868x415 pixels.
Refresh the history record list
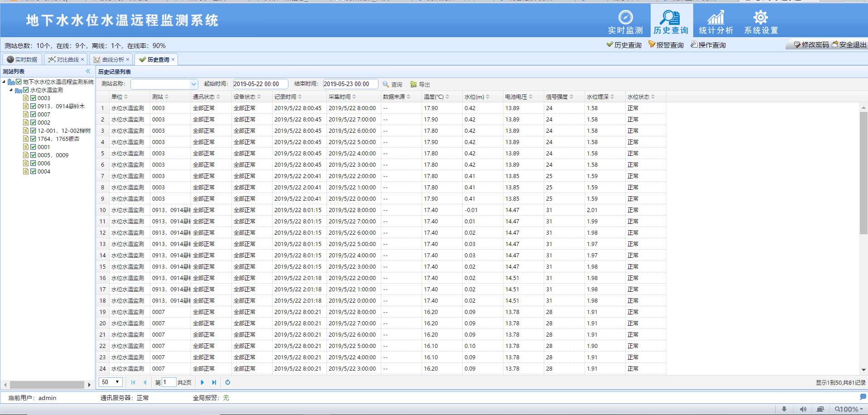228,382
